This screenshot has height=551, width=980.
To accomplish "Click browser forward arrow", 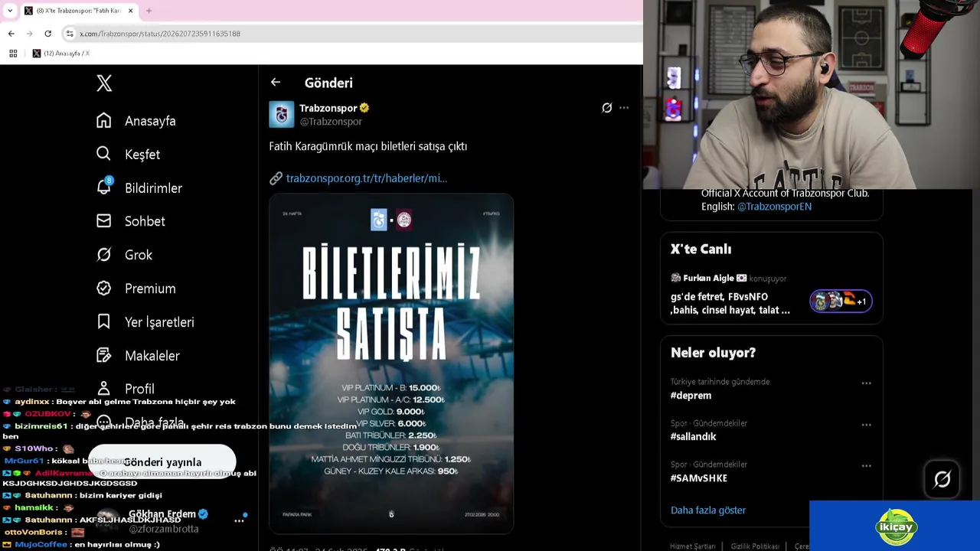I will tap(30, 34).
